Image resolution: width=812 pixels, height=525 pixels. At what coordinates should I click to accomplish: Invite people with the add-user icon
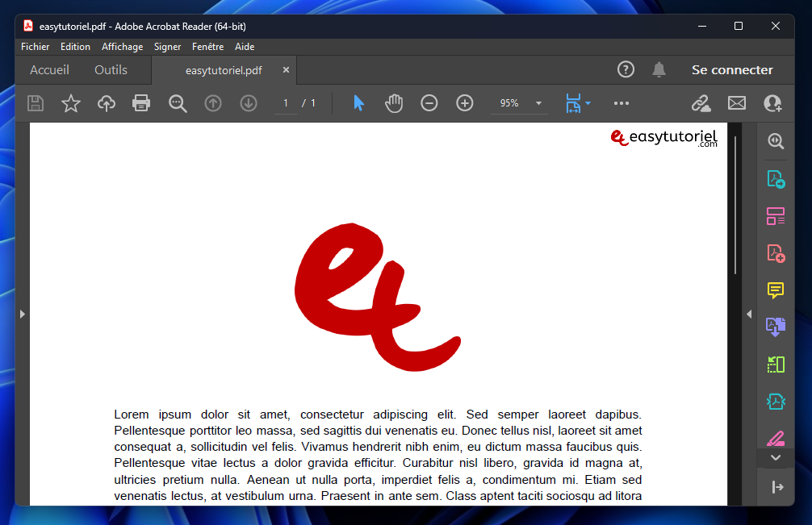coord(772,103)
